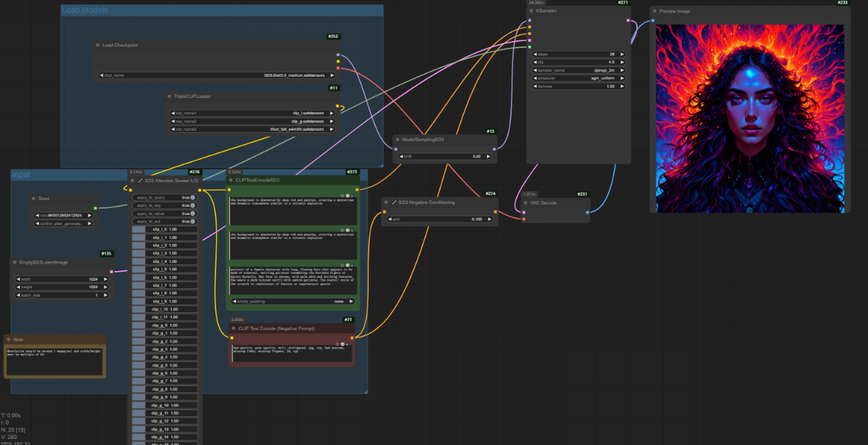Click the VAE Decode blue image output socket
868x445 pixels.
(x=588, y=212)
